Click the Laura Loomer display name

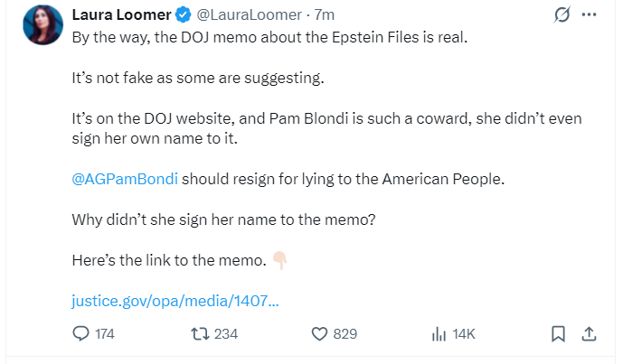pyautogui.click(x=121, y=15)
